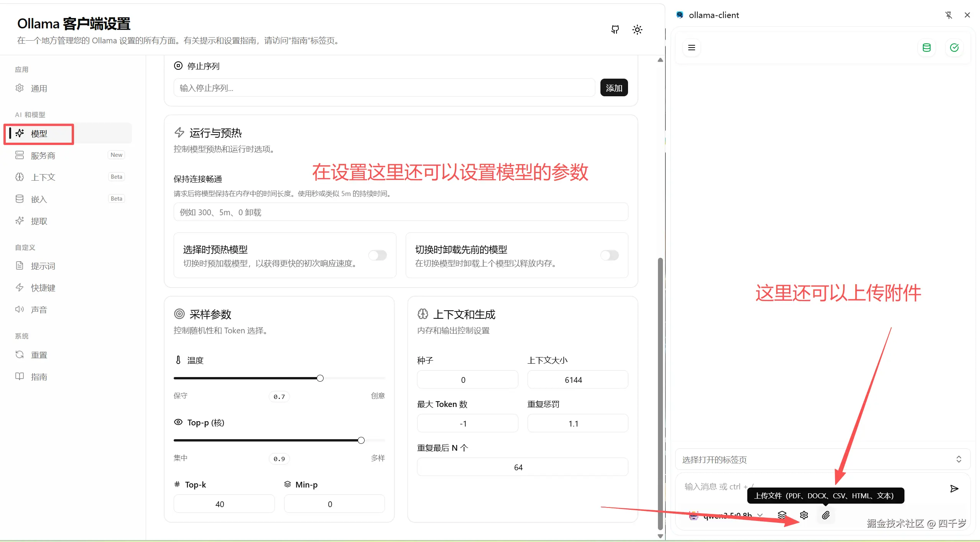Switch to the 提示词 section

click(x=43, y=266)
